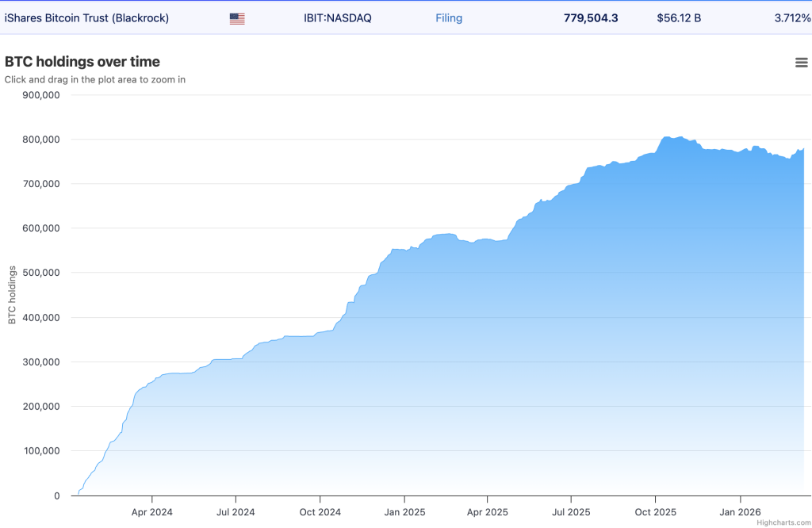Open the Filing link
812x528 pixels.
pos(449,17)
